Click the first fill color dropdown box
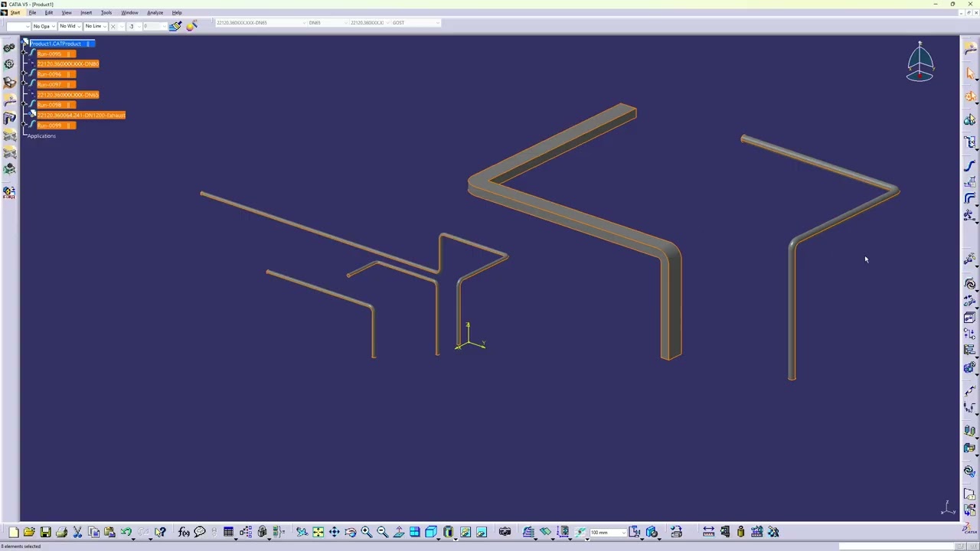980x551 pixels. 17,26
